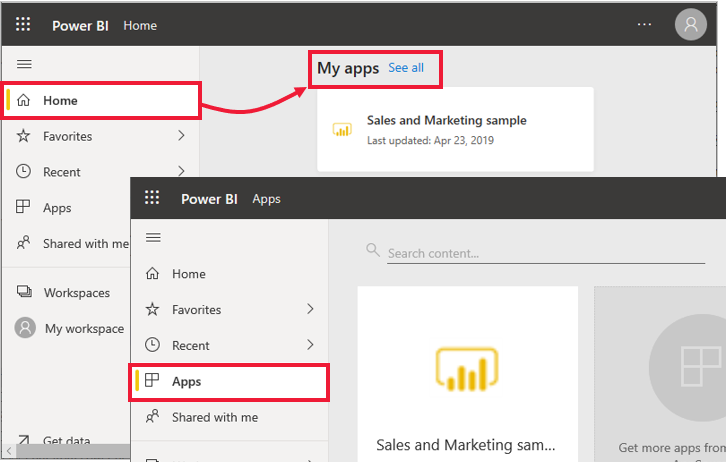Viewport: 726px width, 462px height.
Task: Click the Search content field in Apps window
Action: point(546,254)
